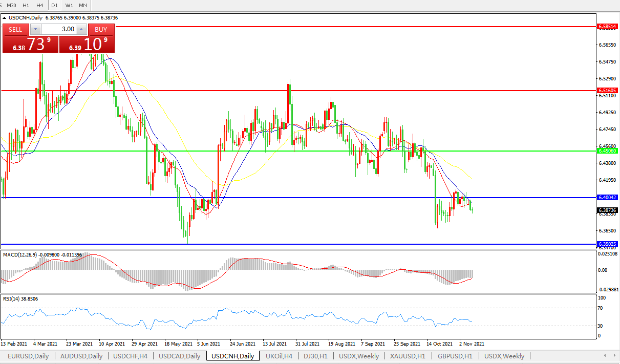Click the red 6.51605 price level label

click(607, 91)
